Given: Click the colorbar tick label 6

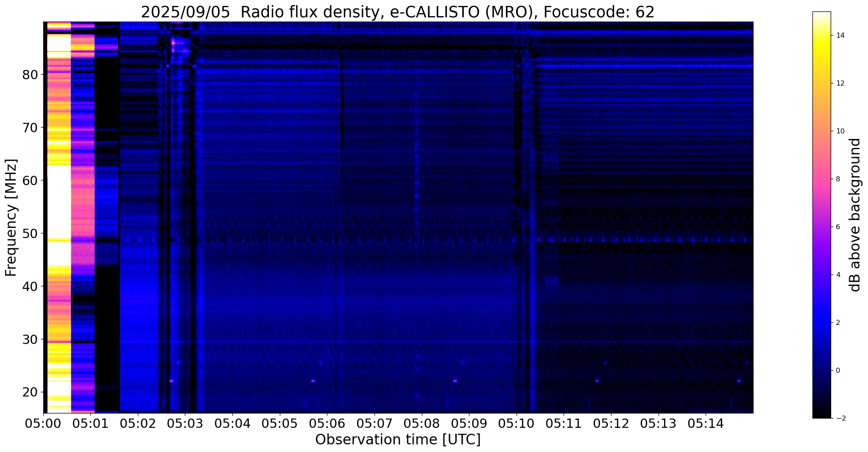Looking at the screenshot, I should pyautogui.click(x=837, y=227).
